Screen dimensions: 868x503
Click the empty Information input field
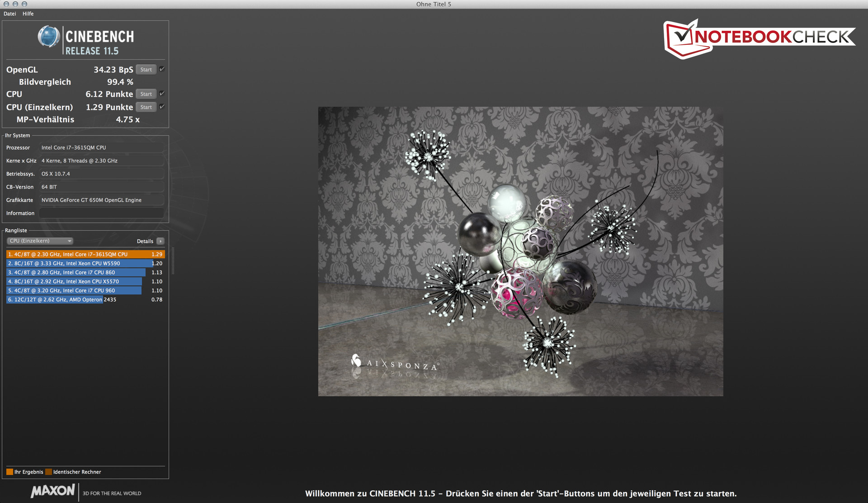(x=101, y=213)
